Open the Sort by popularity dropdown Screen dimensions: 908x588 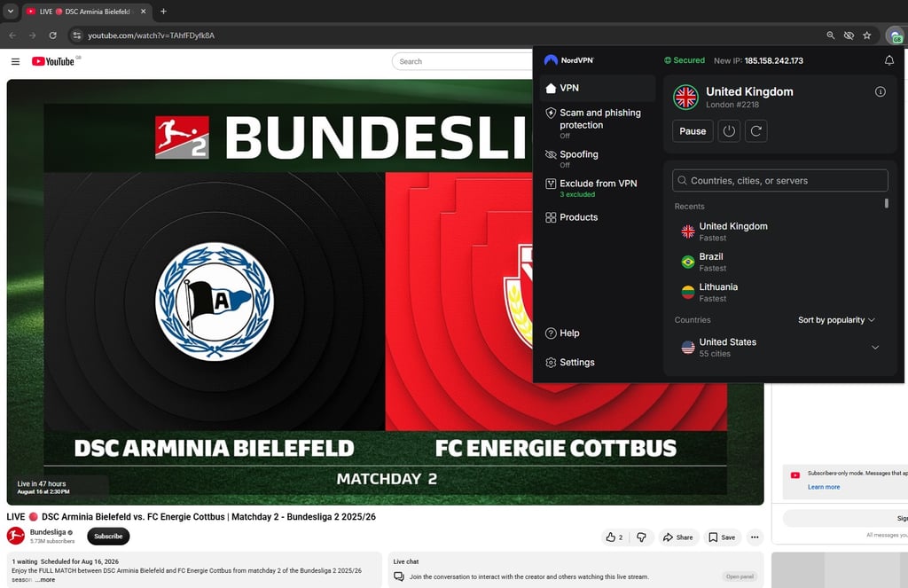[836, 320]
